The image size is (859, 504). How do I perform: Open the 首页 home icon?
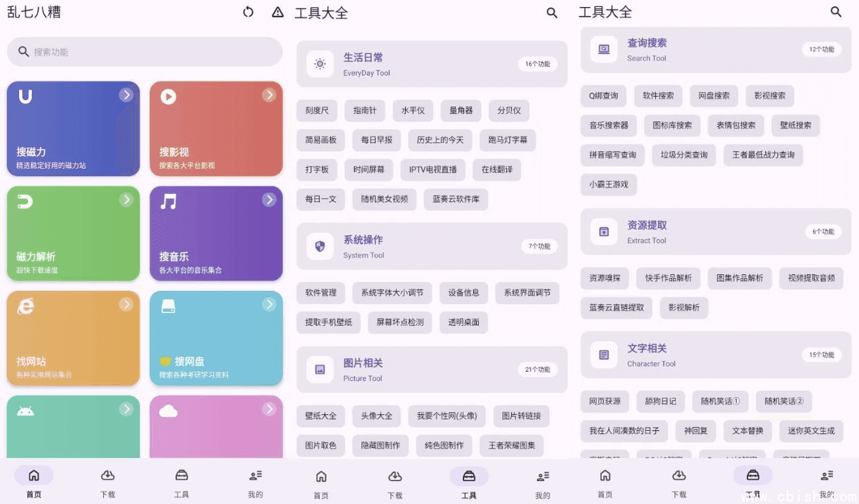coord(33,480)
